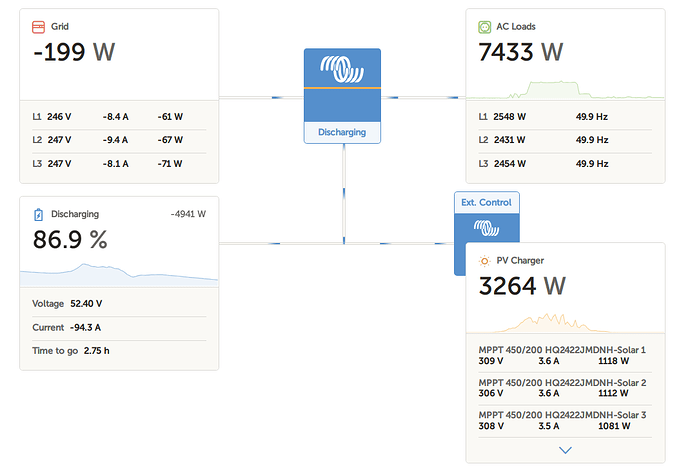The height and width of the screenshot is (475, 690).
Task: Click the battery state of charge graph
Action: pos(119,275)
